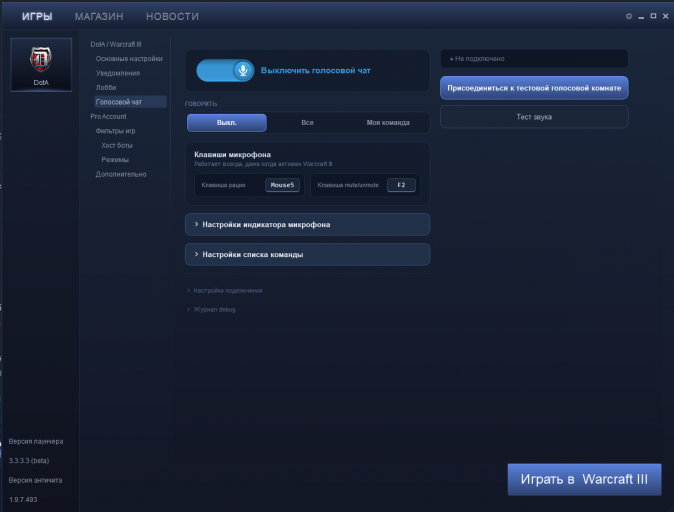Click 'DotA / Warcraft III' sidebar header
The width and height of the screenshot is (674, 512).
coord(116,44)
